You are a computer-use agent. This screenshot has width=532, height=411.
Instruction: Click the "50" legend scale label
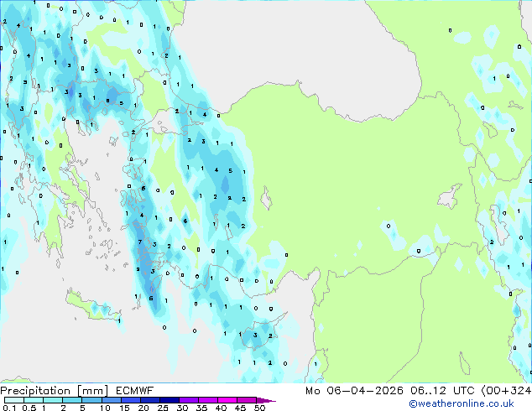(259, 408)
